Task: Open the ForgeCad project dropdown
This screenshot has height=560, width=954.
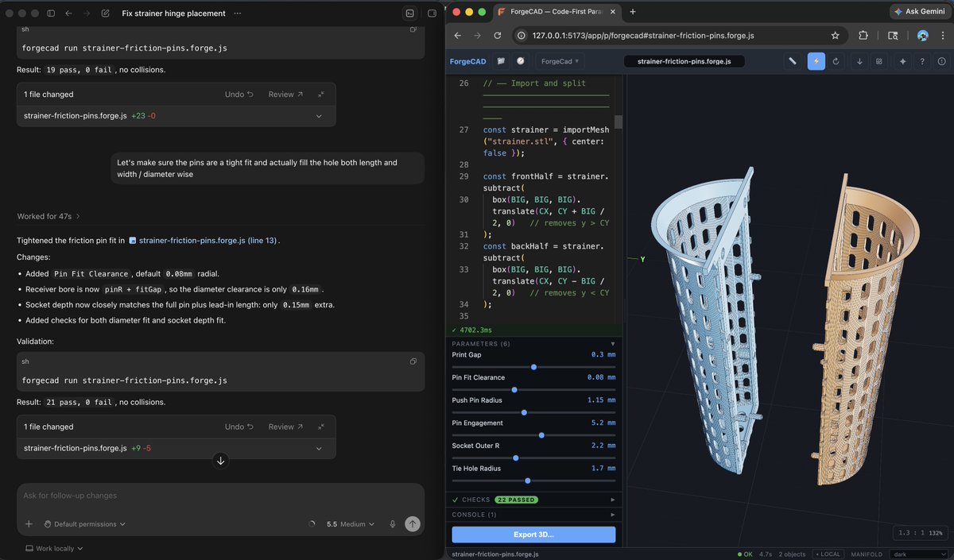Action: click(560, 61)
